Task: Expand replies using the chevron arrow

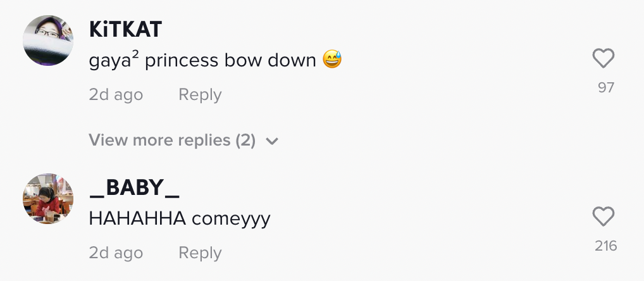Action: (272, 141)
